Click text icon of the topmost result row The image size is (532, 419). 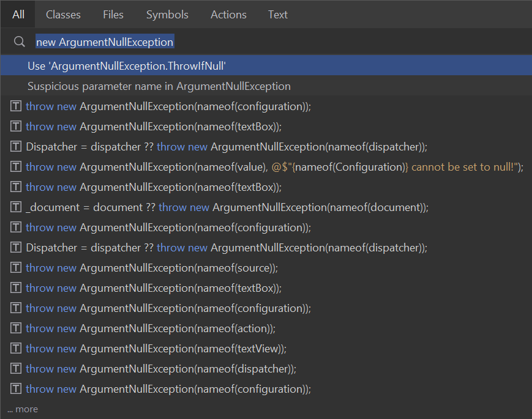pos(17,106)
